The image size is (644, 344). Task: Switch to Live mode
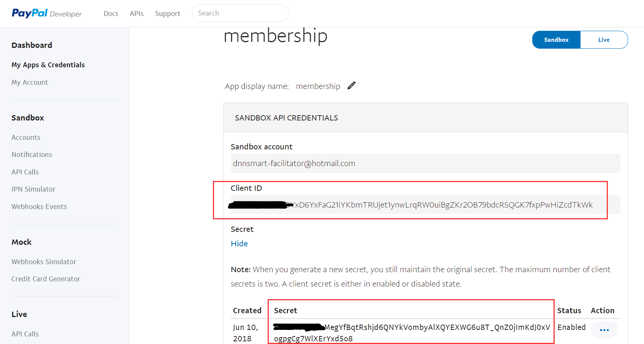[604, 40]
